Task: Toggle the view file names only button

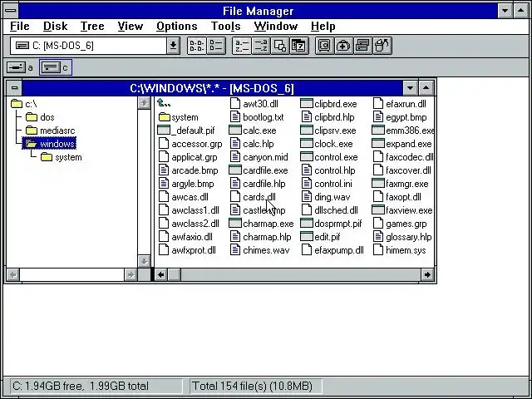Action: pos(196,46)
